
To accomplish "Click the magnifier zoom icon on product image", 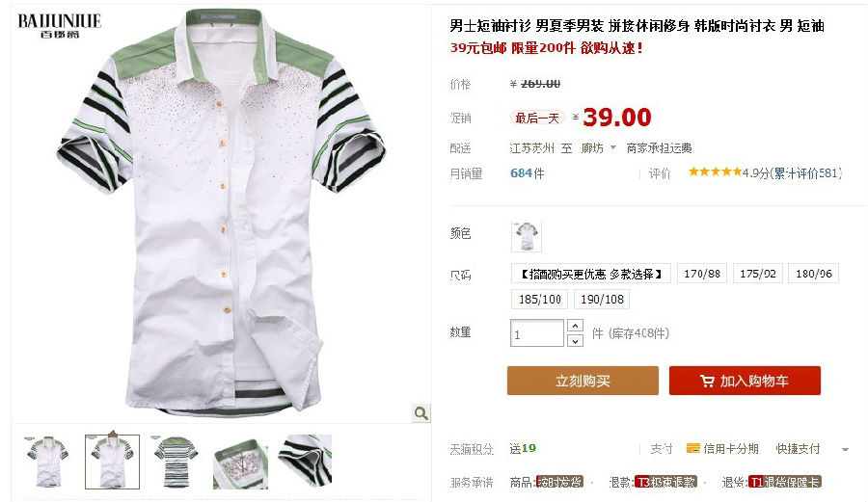I will [420, 413].
